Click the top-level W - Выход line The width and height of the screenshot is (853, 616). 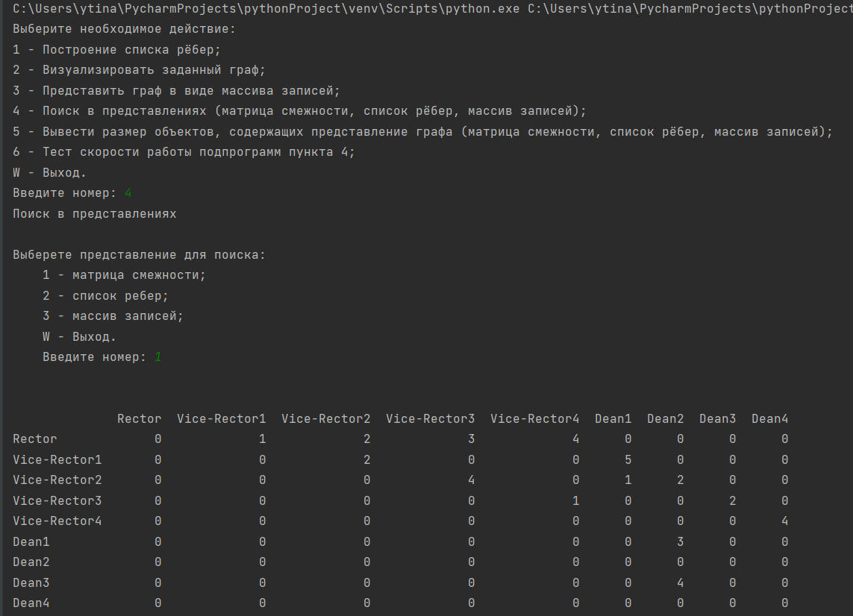coord(49,173)
